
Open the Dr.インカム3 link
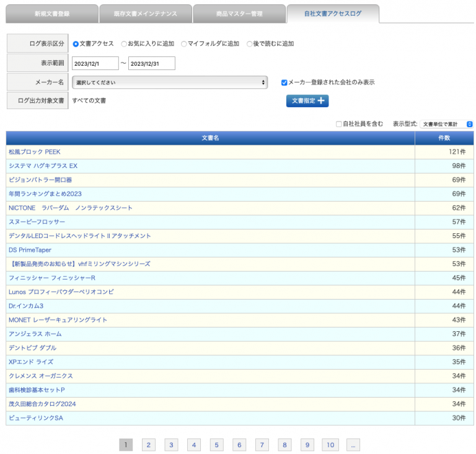click(26, 306)
